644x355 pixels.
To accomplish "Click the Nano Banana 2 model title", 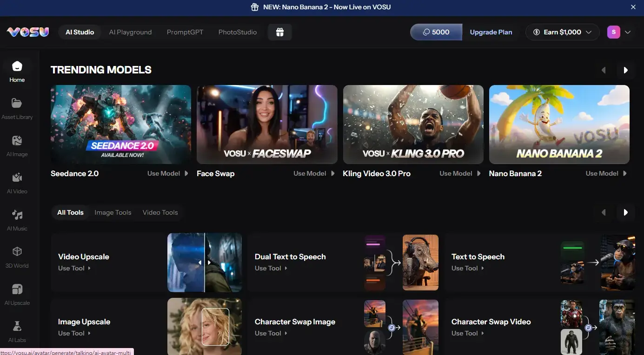I will (x=515, y=173).
